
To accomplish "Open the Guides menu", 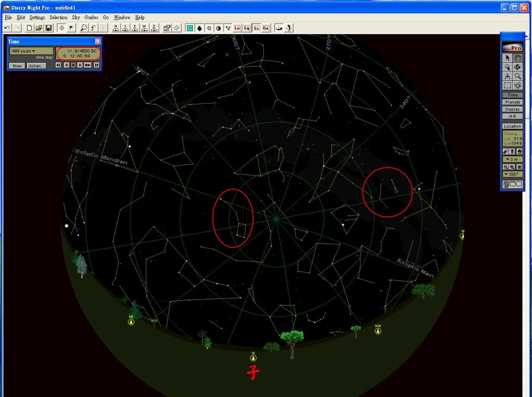I will (x=91, y=18).
